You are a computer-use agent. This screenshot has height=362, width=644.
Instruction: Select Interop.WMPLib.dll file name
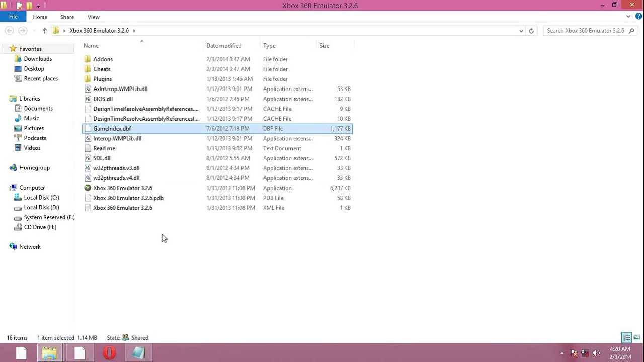point(117,139)
